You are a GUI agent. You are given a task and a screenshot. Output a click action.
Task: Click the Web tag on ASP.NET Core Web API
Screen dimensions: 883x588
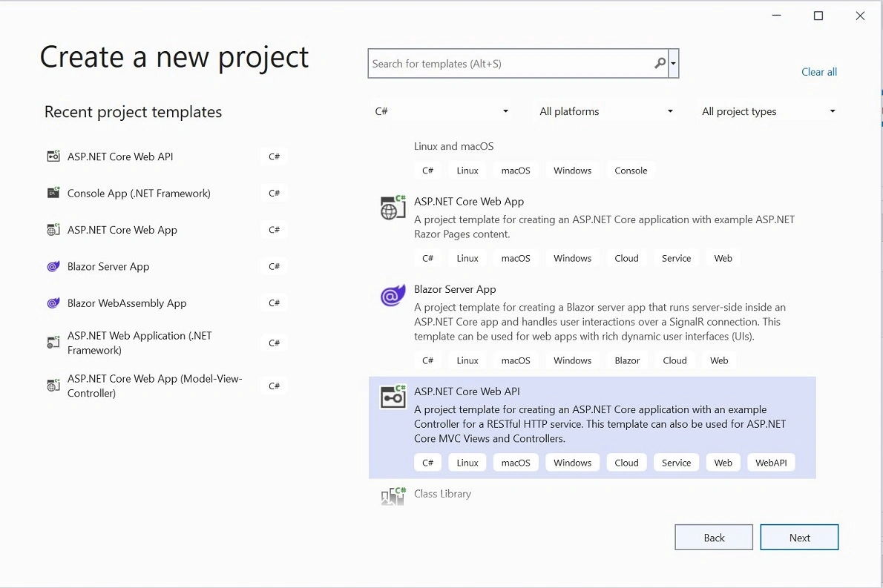click(x=723, y=463)
